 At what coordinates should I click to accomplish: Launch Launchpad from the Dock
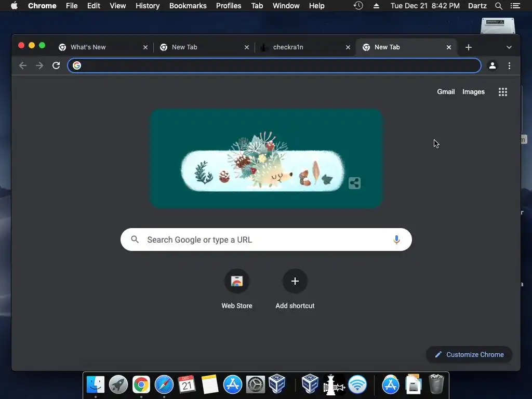(118, 384)
